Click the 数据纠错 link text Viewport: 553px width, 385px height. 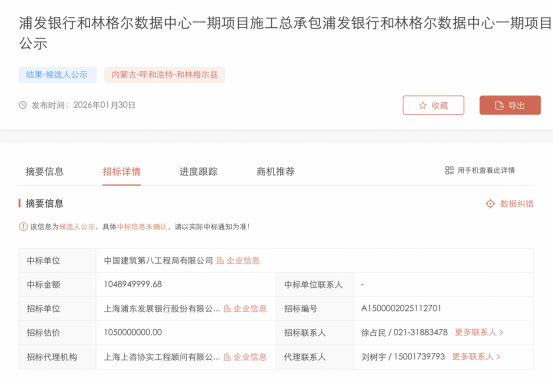point(517,204)
